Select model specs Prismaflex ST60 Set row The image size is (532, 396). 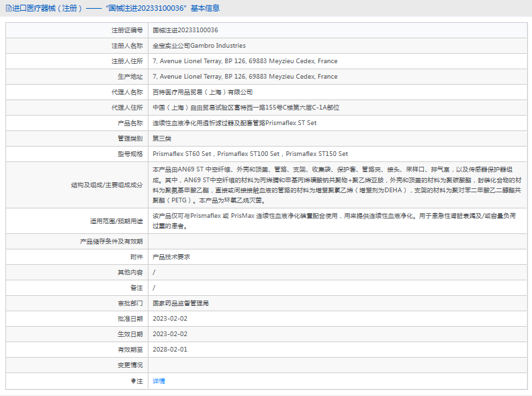251,154
